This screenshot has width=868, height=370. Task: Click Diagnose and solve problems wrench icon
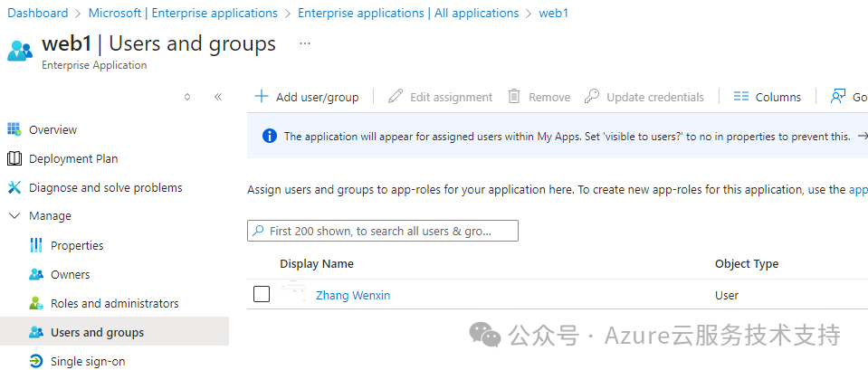tap(14, 187)
